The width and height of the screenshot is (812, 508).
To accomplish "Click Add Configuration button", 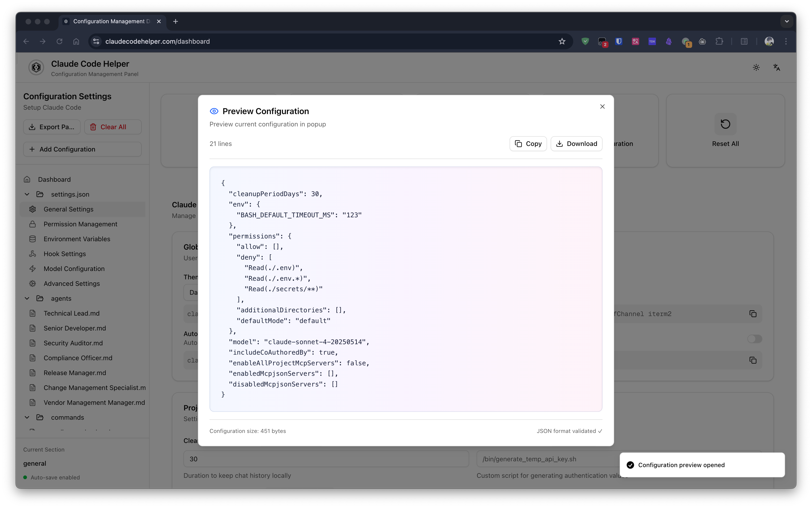I will pos(82,149).
